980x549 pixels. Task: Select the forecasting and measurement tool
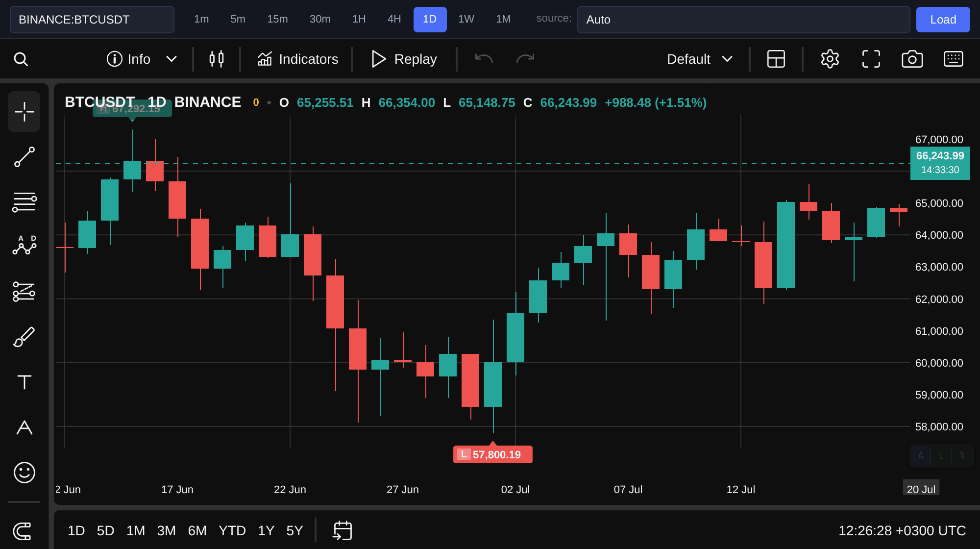24,292
